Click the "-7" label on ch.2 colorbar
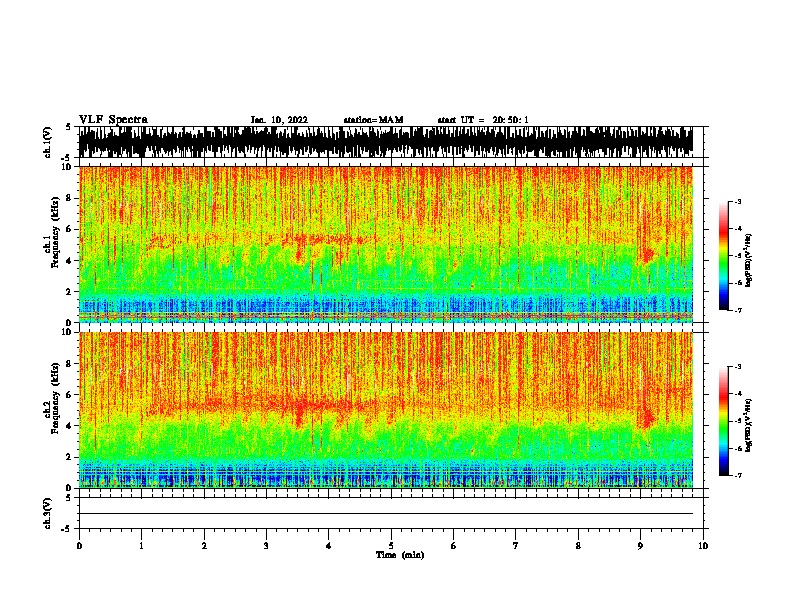The height and width of the screenshot is (612, 792). point(738,475)
